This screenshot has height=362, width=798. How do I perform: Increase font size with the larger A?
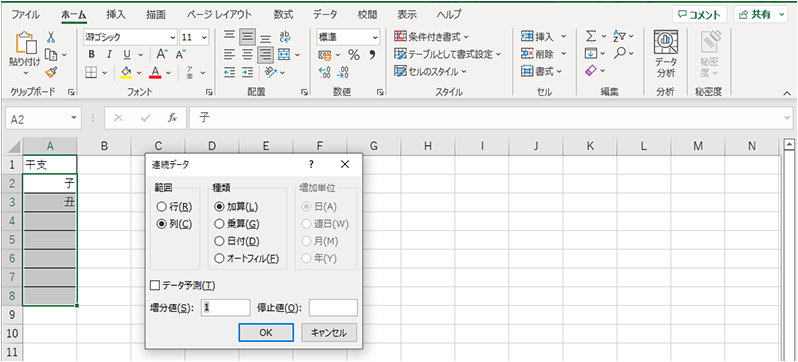click(x=162, y=54)
